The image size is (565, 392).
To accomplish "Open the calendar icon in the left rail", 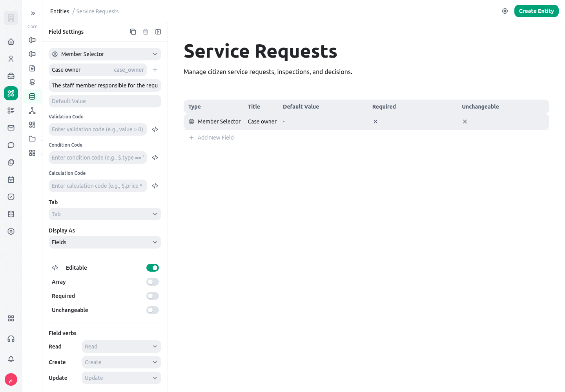I will (11, 180).
